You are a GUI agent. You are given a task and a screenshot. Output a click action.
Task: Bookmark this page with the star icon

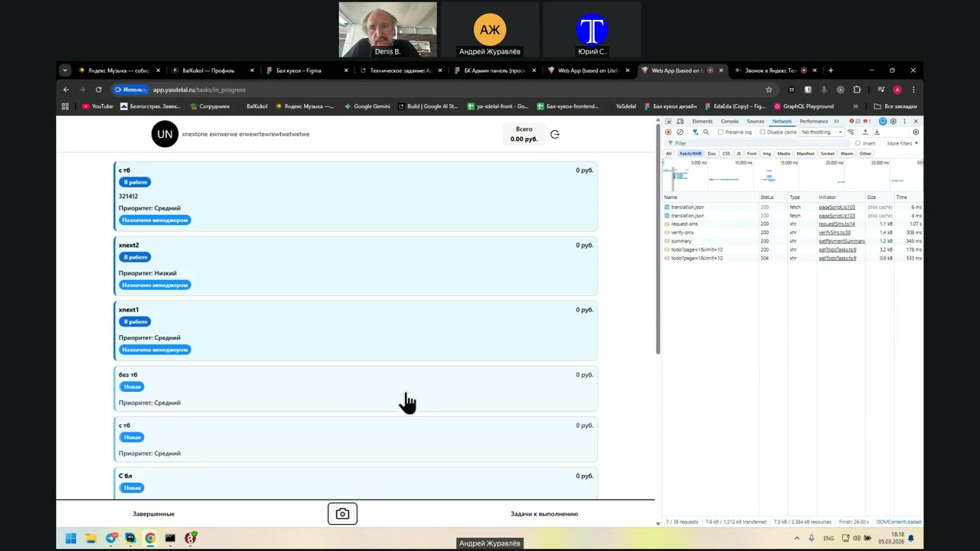point(769,90)
